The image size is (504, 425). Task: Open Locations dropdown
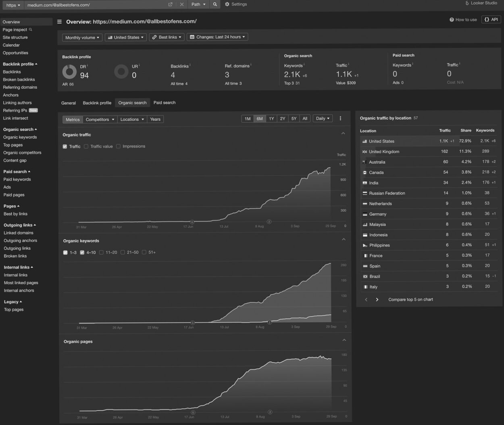tap(132, 119)
